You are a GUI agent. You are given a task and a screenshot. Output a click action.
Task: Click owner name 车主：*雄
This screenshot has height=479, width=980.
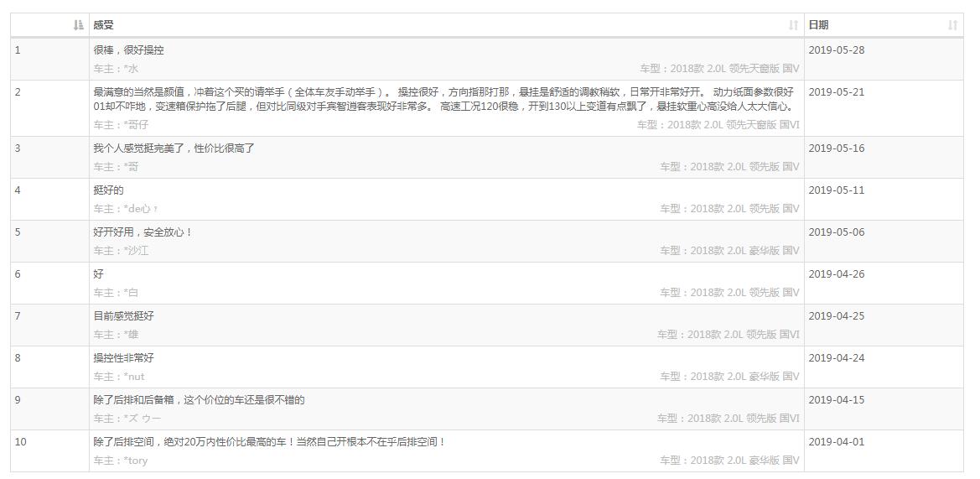click(x=117, y=335)
